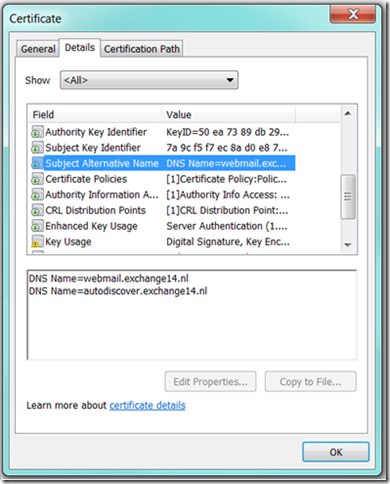The width and height of the screenshot is (390, 484).
Task: Click the Subject Alternative Name field icon
Action: (x=37, y=163)
